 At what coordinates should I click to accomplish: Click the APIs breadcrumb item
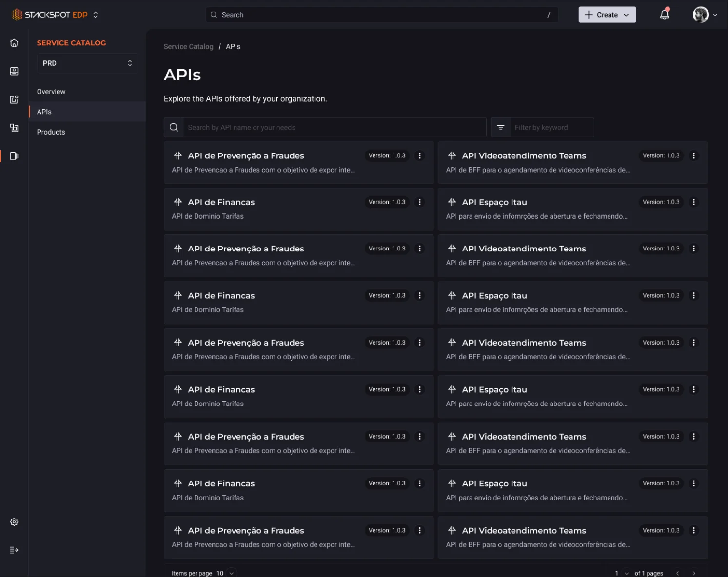click(233, 47)
